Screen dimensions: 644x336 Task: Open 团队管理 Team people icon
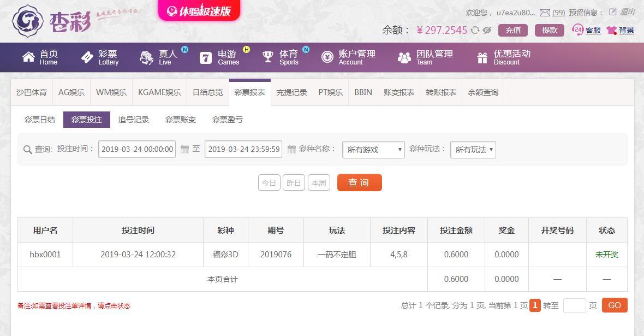pos(404,57)
